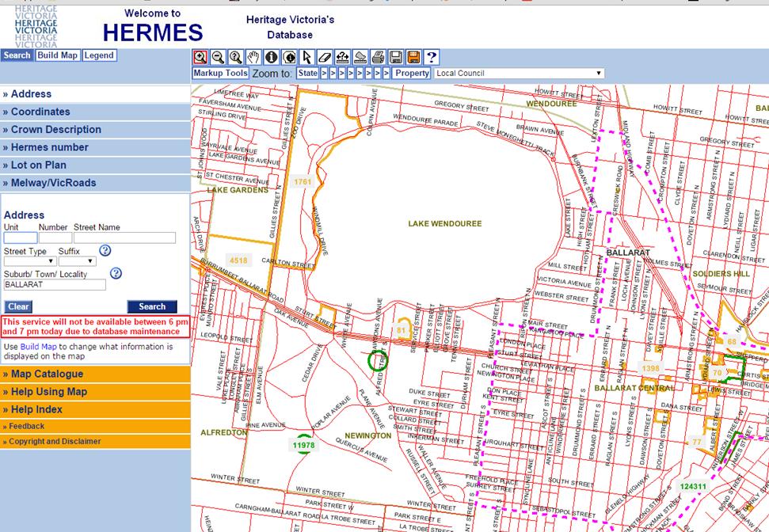Screen dimensions: 769x532
Task: Select the zoom in magnifier tool
Action: tap(200, 57)
